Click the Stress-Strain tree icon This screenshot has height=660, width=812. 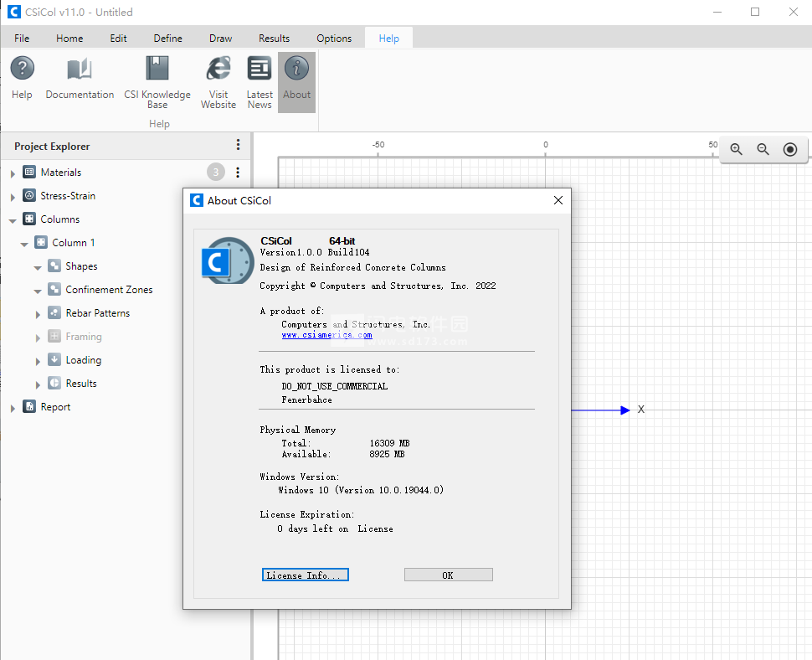click(x=29, y=195)
